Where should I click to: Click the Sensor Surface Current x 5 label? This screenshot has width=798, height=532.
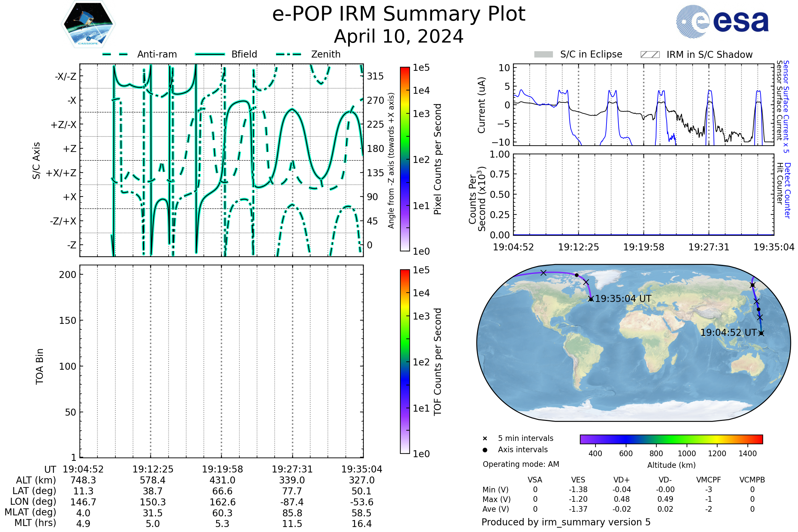pyautogui.click(x=786, y=106)
